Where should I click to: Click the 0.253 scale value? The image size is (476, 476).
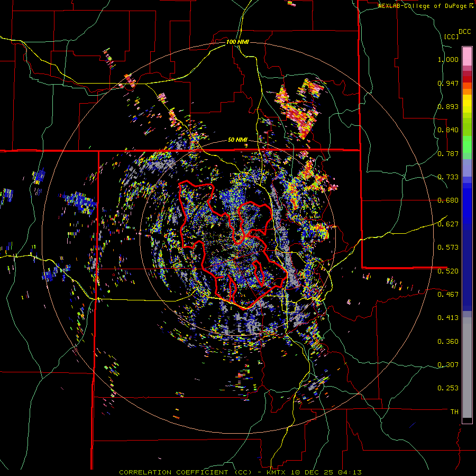[x=448, y=388]
